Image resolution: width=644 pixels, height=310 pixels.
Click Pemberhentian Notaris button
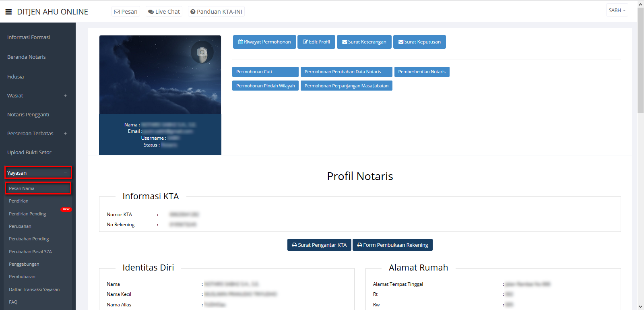click(422, 72)
